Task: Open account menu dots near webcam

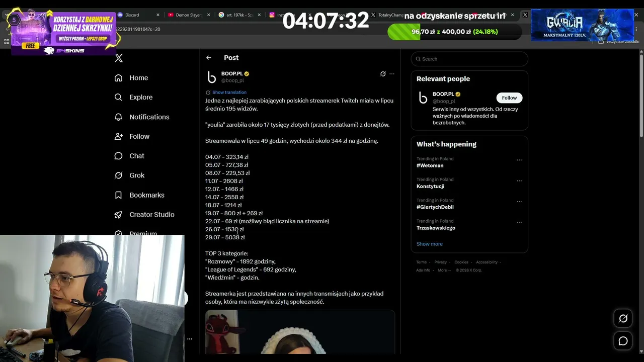Action: [190, 339]
